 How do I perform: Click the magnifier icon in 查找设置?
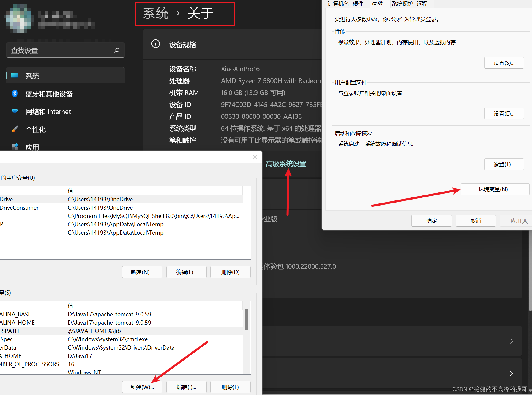tap(117, 50)
